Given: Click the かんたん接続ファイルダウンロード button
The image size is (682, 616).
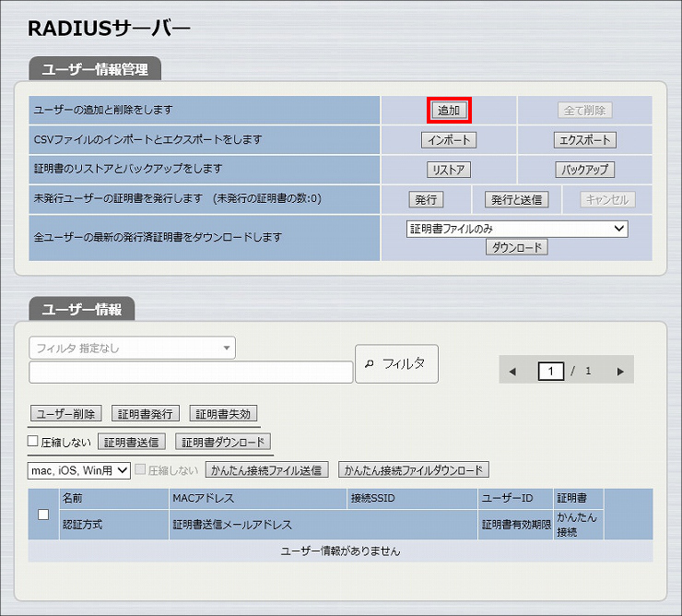Looking at the screenshot, I should [x=414, y=470].
